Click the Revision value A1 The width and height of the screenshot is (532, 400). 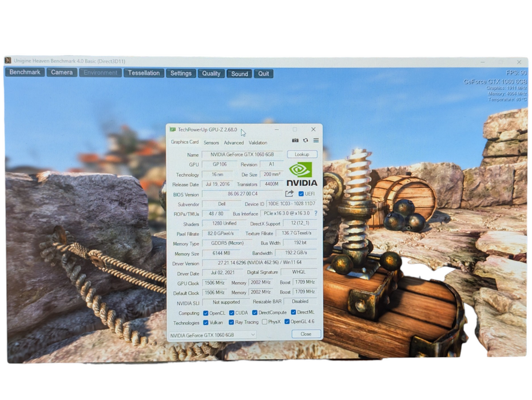271,164
